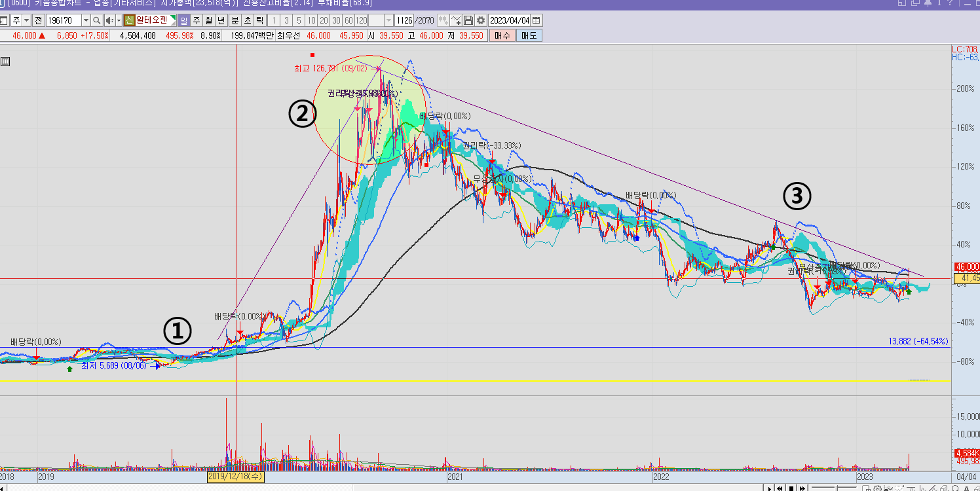Viewport: 980px width, 491px height.
Task: Click the speaker sound icon in toolbar
Action: pos(109,20)
